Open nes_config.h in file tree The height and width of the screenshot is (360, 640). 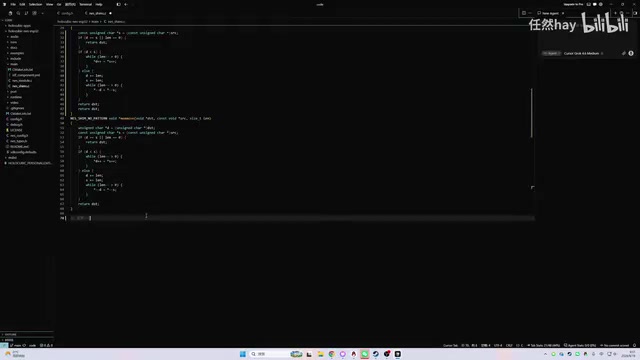click(x=19, y=136)
